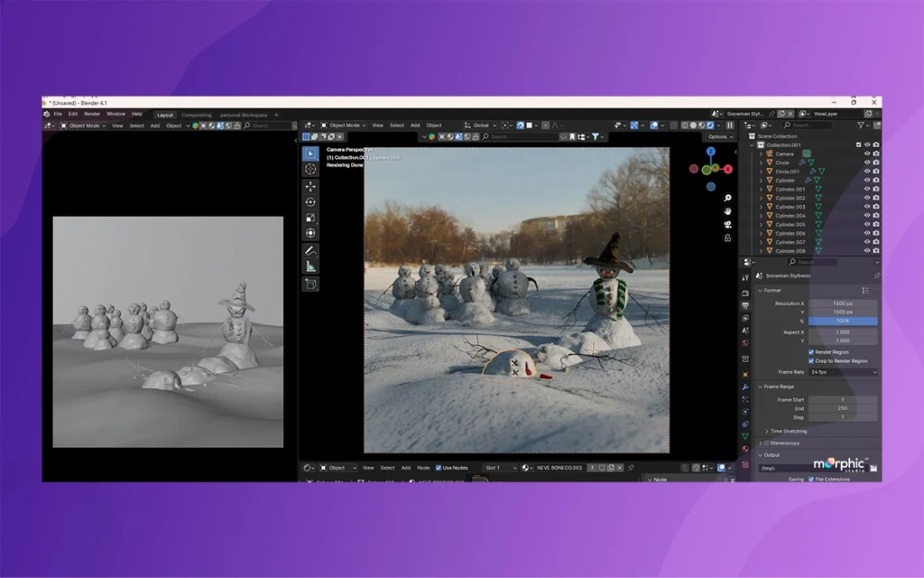Select the Rotate tool
924x578 pixels.
click(x=310, y=202)
